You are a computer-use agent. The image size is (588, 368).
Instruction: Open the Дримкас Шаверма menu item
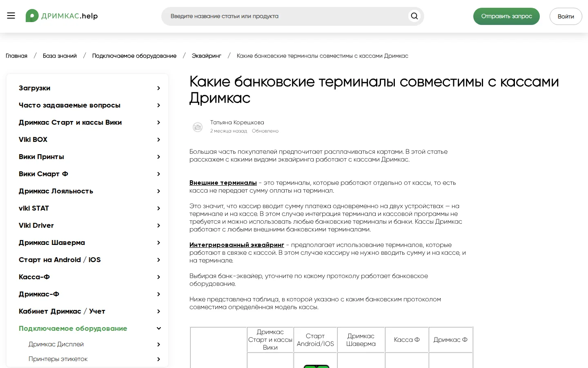tap(52, 242)
